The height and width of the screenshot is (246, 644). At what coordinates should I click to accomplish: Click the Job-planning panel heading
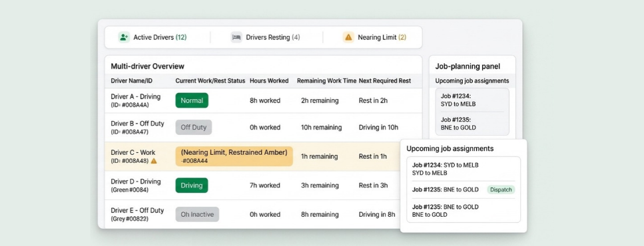click(x=468, y=66)
